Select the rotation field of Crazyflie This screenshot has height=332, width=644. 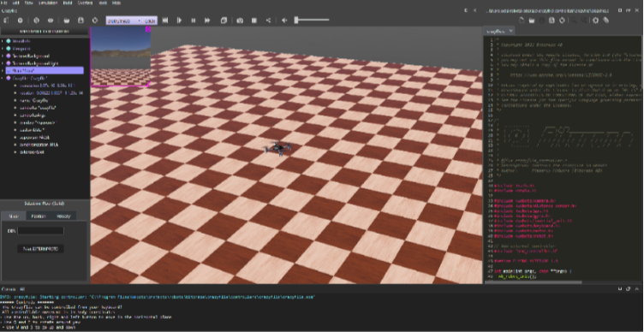coord(49,92)
